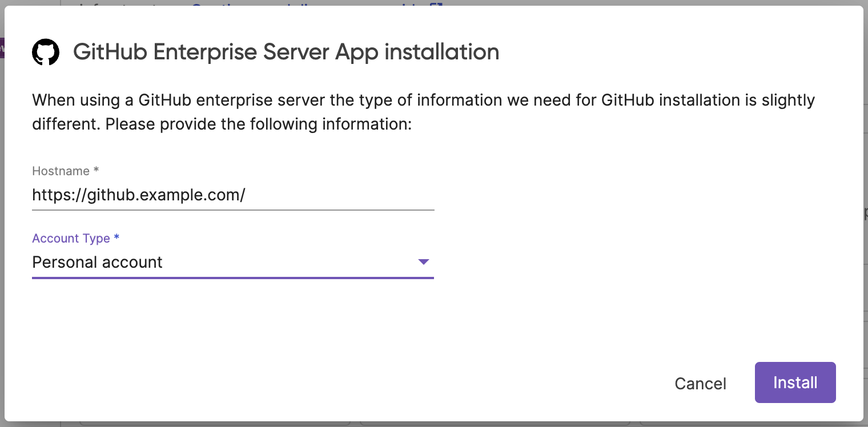Click the Install button
The width and height of the screenshot is (868, 427).
tap(795, 382)
